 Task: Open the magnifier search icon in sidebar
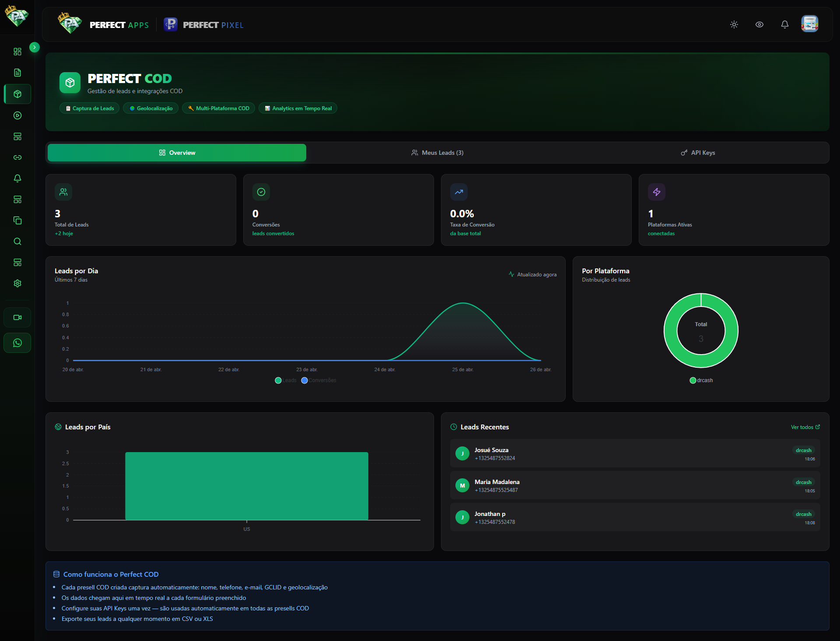17,241
